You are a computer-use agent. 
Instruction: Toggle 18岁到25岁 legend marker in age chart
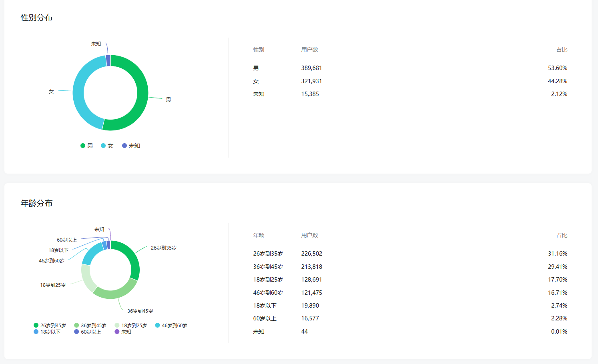tap(117, 325)
